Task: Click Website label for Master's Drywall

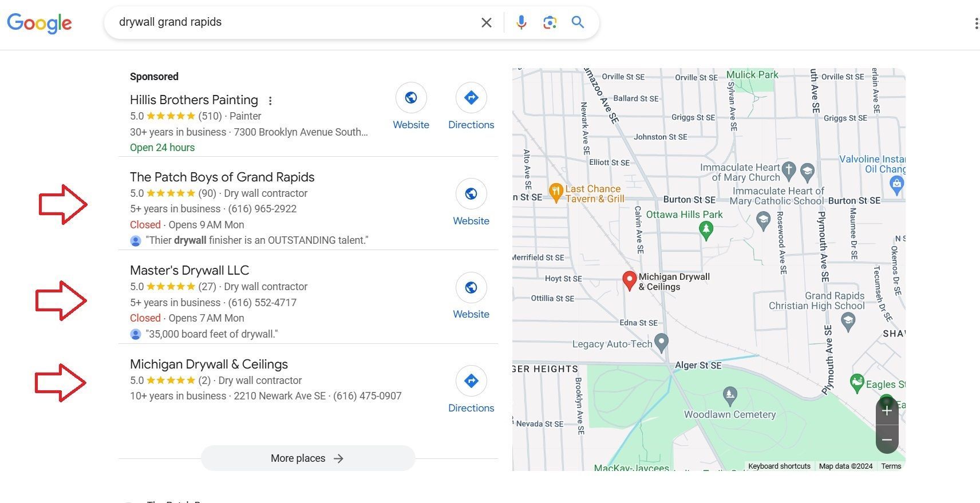Action: [471, 314]
